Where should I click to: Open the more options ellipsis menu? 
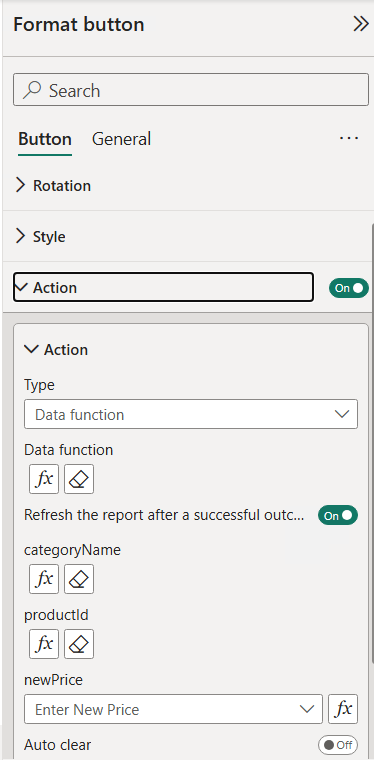(x=349, y=139)
